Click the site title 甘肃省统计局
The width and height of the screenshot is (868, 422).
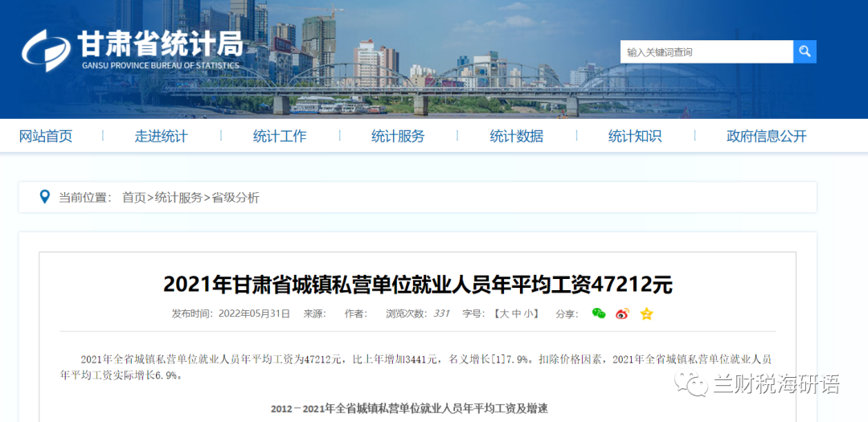pos(161,43)
